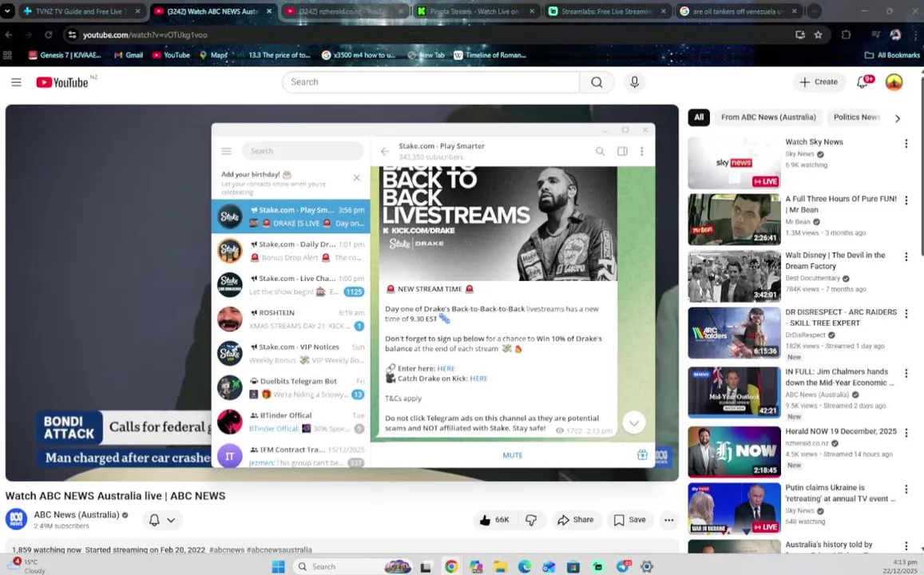
Task: Open Stake.com - VIP Notices chat
Action: (291, 353)
